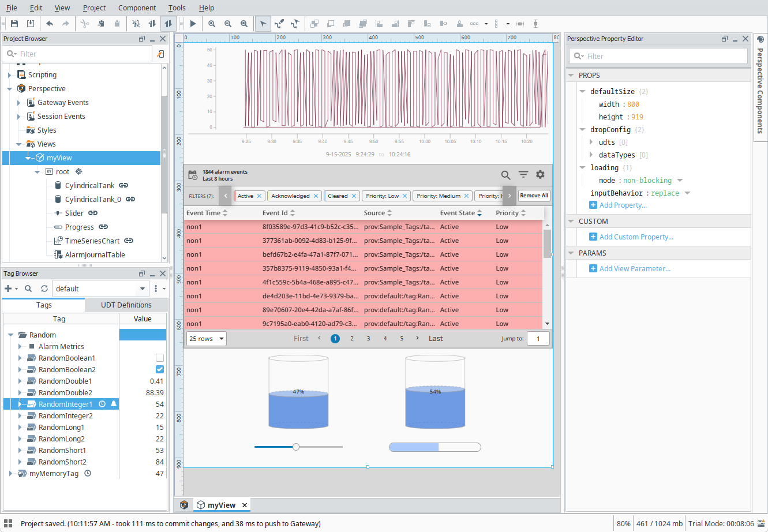Select the myView editor tab
This screenshot has height=532, width=768.
pyautogui.click(x=222, y=505)
